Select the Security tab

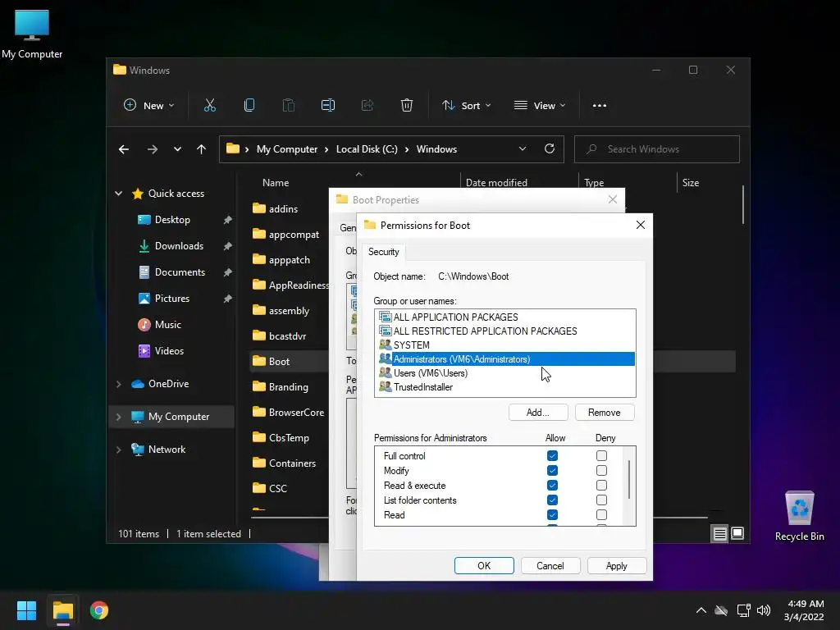point(384,252)
